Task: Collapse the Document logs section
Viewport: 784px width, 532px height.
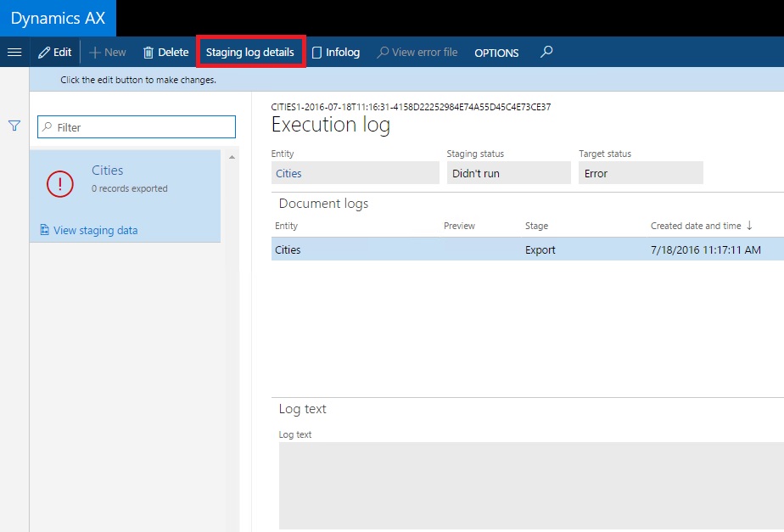Action: [324, 204]
